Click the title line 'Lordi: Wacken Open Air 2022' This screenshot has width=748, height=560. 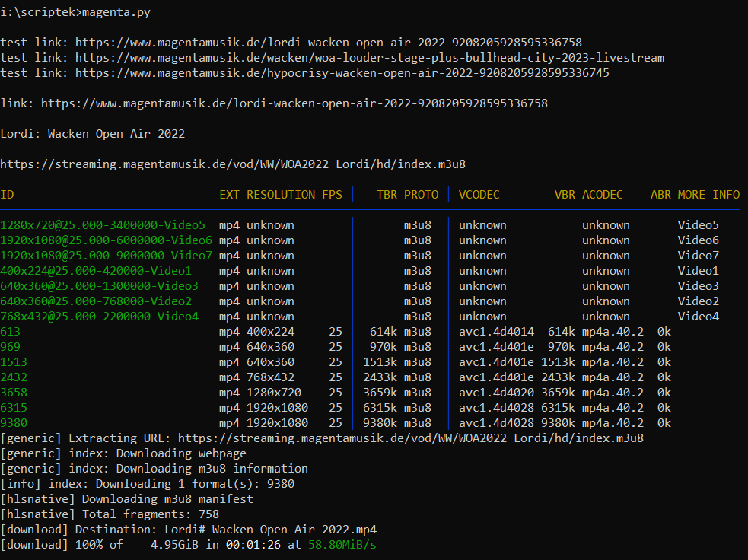[92, 134]
